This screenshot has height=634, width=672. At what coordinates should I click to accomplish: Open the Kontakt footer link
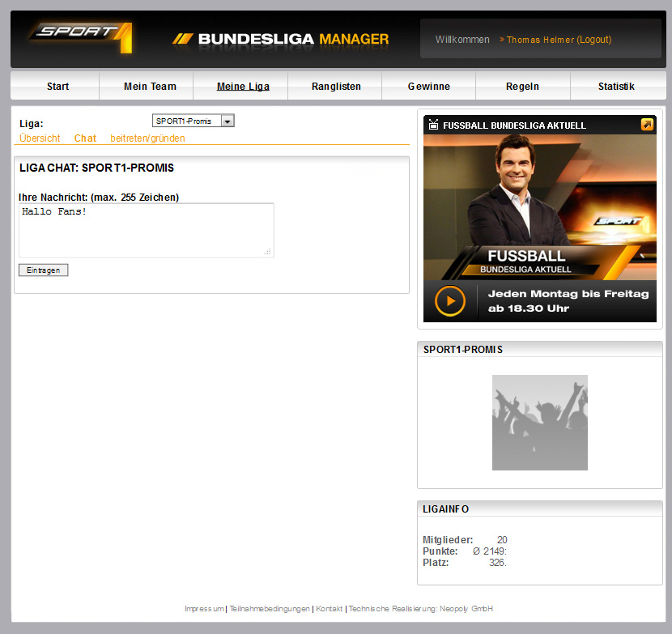pos(330,608)
